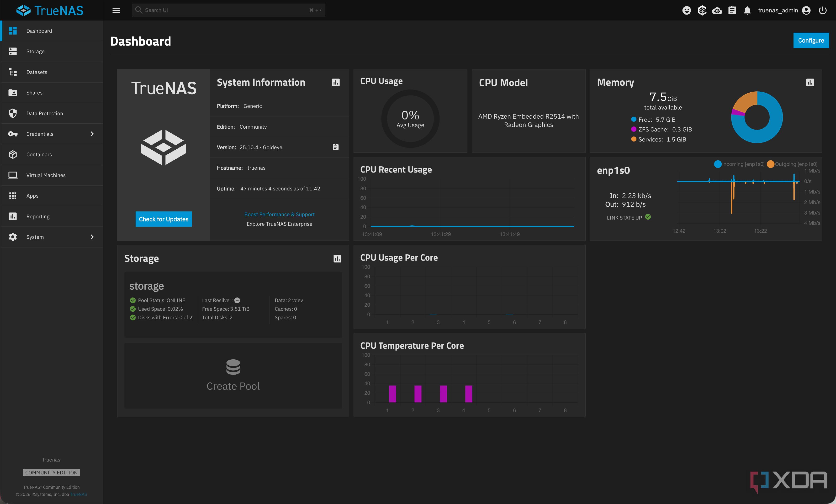The image size is (836, 504).
Task: Toggle the sidebar hamburger menu
Action: coord(116,10)
